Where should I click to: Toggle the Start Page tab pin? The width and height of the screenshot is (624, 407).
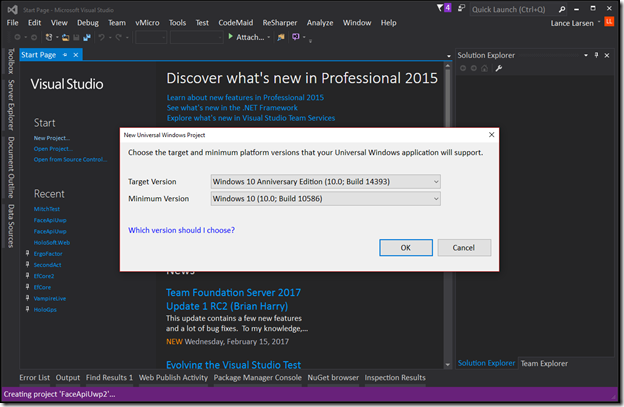65,55
